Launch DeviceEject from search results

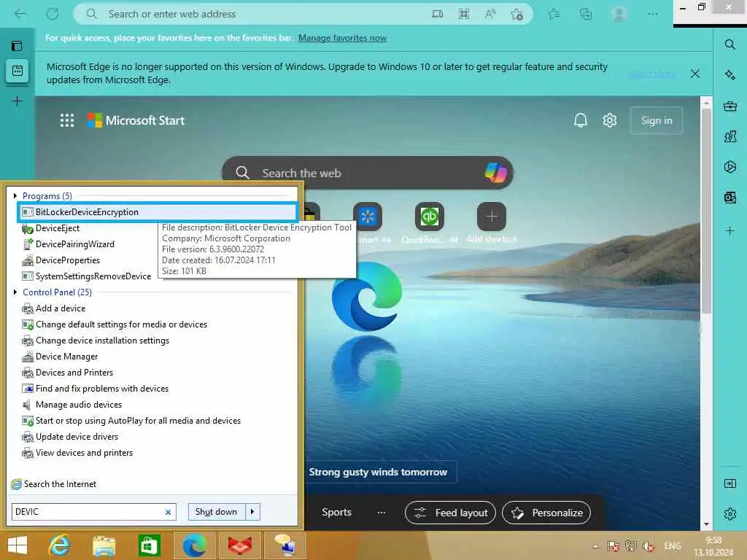57,228
